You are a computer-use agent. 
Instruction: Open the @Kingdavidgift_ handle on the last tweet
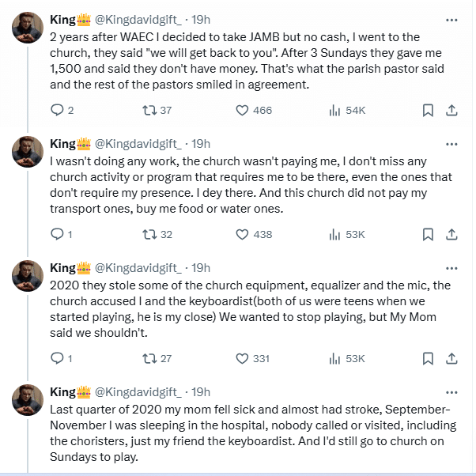pyautogui.click(x=141, y=391)
